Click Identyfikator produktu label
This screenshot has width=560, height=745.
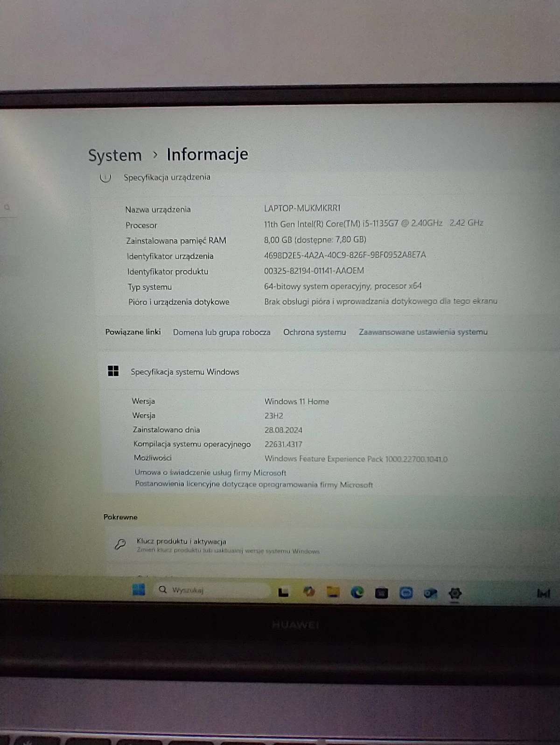[x=168, y=272]
